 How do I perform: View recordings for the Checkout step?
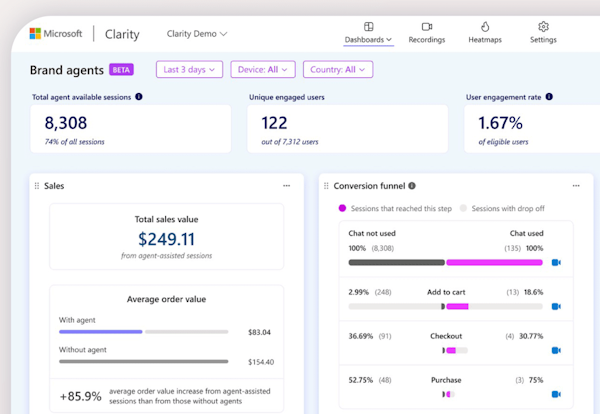pyautogui.click(x=557, y=350)
